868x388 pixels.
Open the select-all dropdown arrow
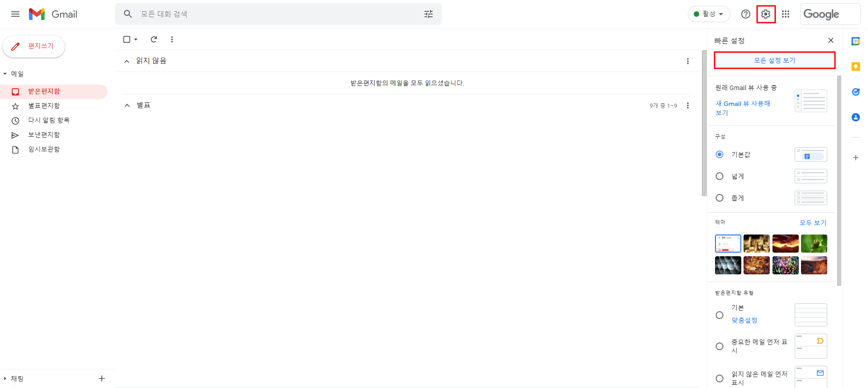136,39
